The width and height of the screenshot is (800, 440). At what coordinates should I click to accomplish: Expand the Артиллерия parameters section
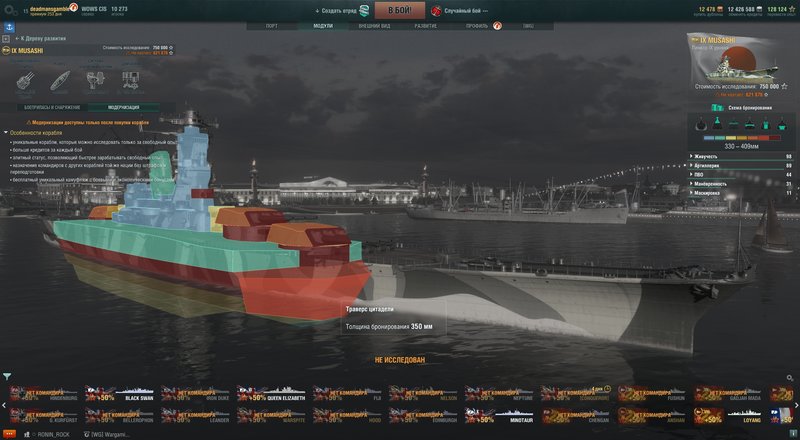(x=741, y=165)
